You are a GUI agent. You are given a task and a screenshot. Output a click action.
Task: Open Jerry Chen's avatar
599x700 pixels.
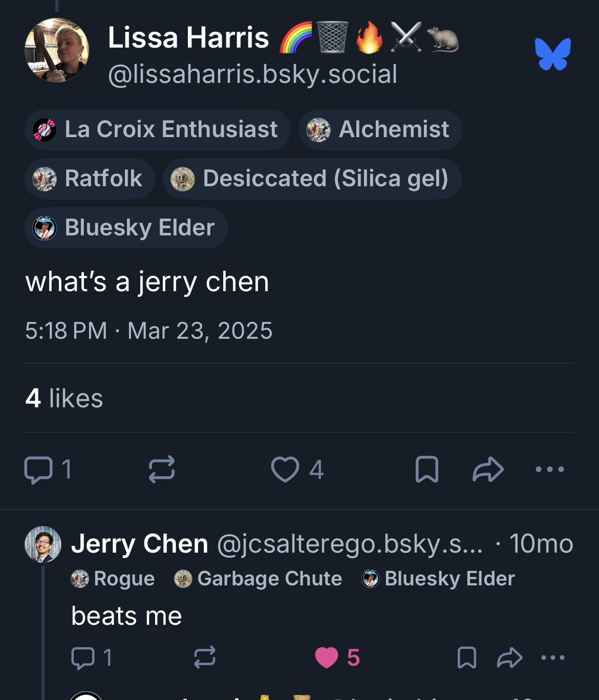coord(43,544)
